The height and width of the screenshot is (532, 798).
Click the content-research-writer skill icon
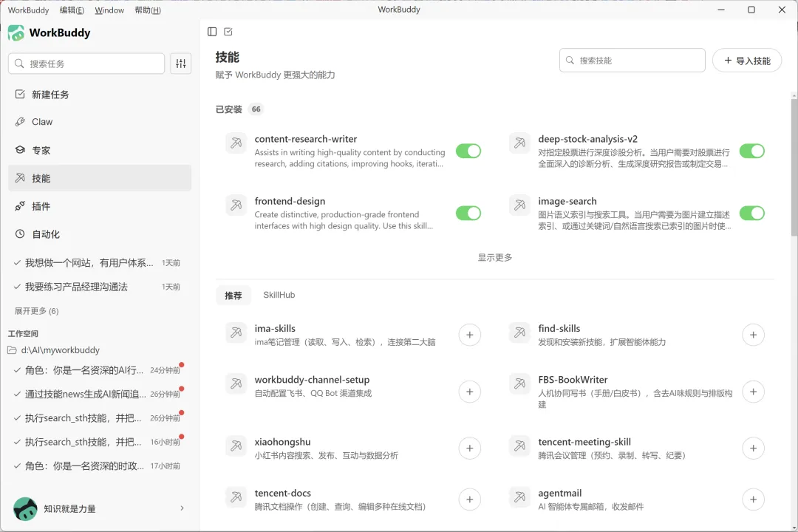pos(236,143)
